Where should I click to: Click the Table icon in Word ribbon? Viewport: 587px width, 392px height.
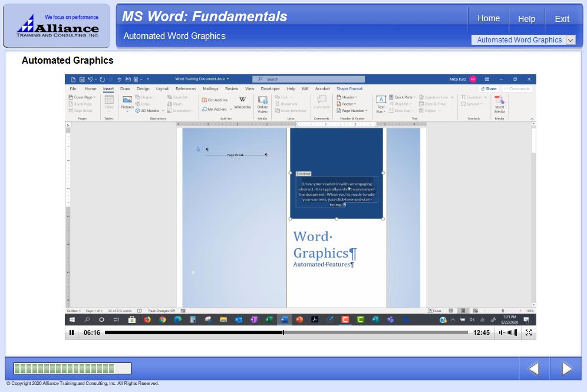tap(109, 103)
